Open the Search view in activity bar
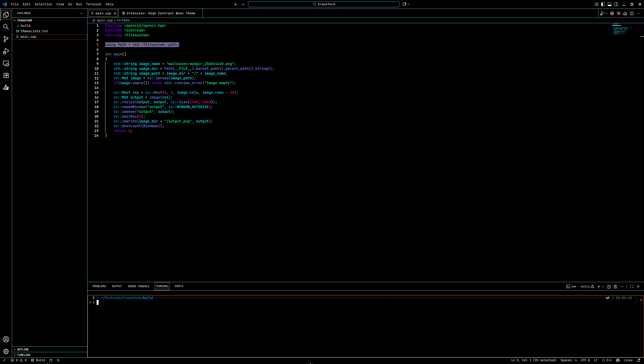Viewport: 644px width, 364px height. pyautogui.click(x=6, y=27)
